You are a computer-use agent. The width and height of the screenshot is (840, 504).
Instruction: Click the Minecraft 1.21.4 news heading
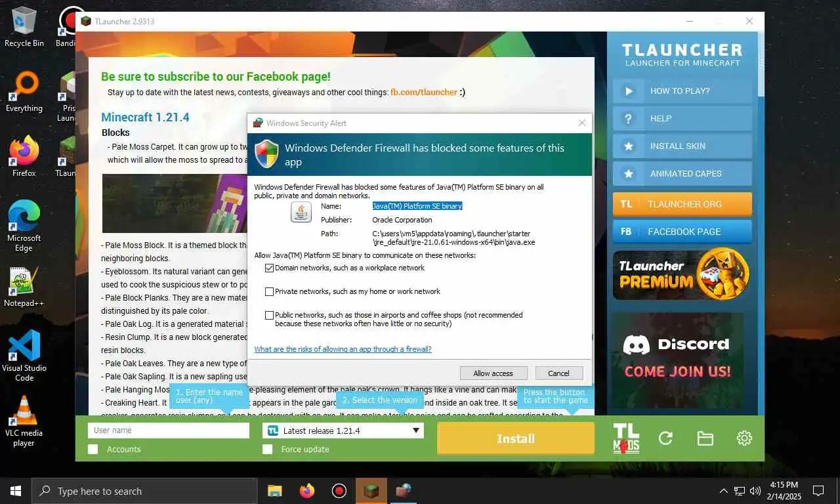[x=145, y=117]
